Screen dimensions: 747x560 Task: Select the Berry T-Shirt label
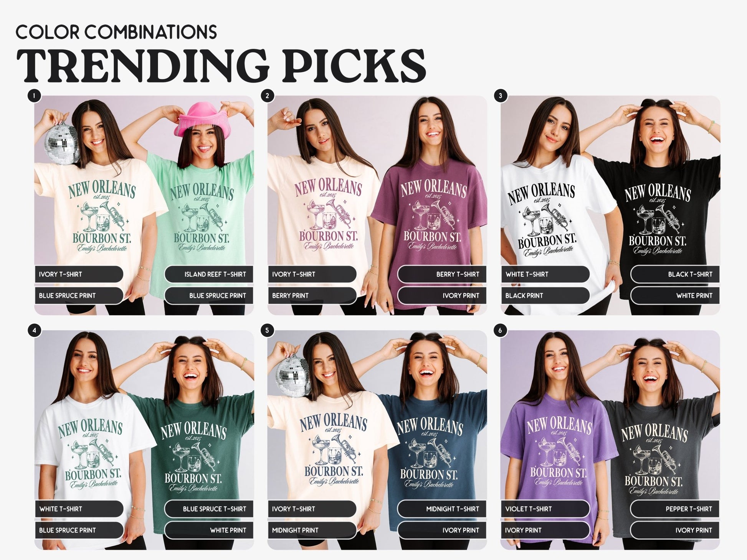442,274
